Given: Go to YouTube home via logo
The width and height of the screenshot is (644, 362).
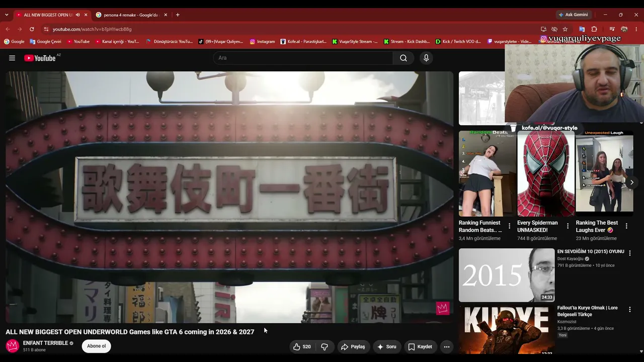Looking at the screenshot, I should (x=40, y=58).
